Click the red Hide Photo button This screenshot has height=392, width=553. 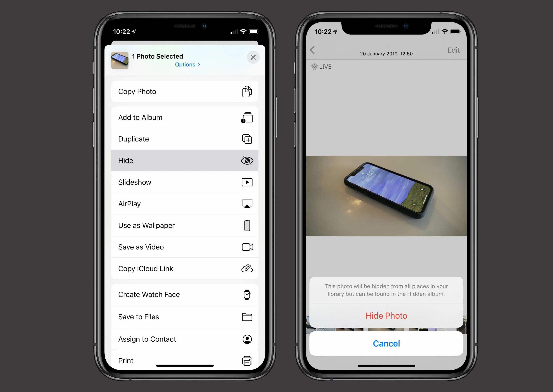386,315
